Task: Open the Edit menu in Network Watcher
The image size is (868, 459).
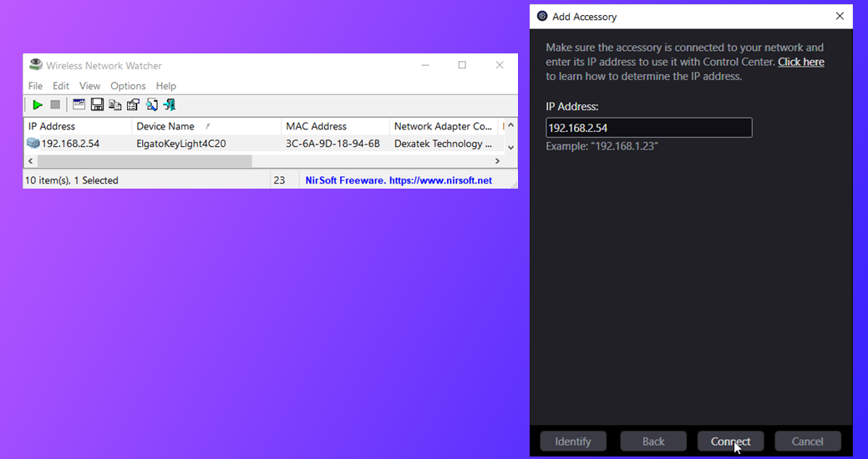Action: pos(61,86)
